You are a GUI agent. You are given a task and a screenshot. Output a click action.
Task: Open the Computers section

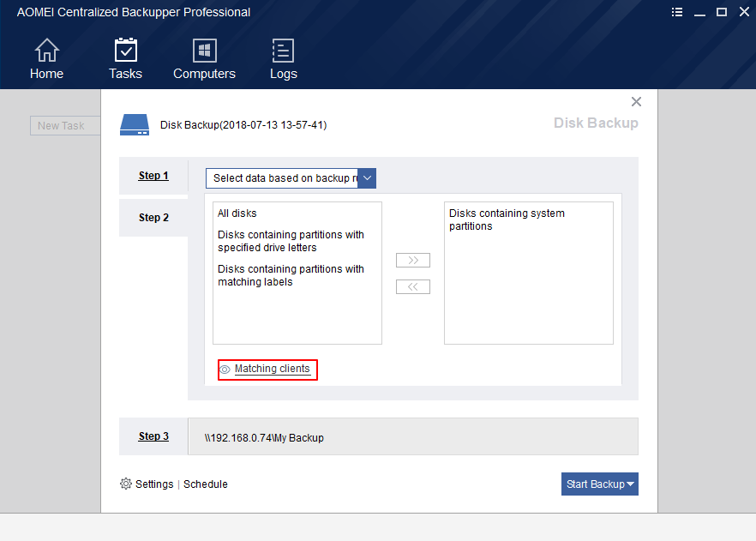[x=204, y=59]
